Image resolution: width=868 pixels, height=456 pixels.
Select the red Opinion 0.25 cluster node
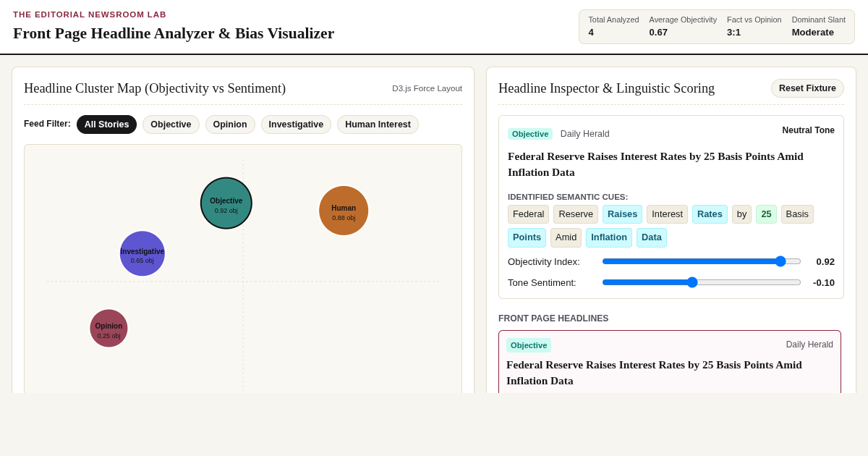click(x=109, y=329)
